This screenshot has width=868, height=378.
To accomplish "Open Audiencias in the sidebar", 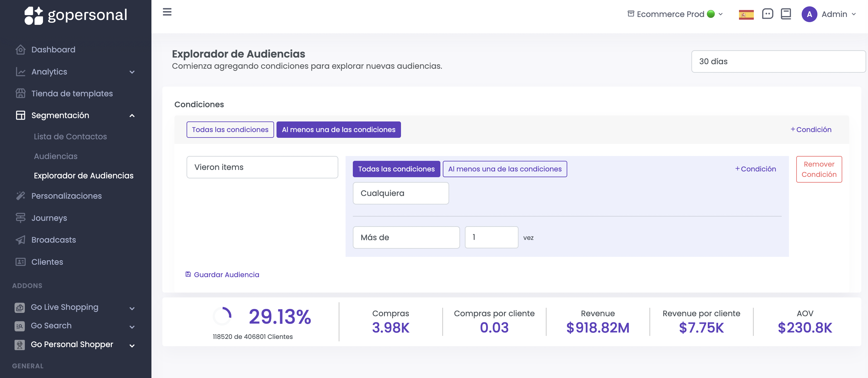I will coord(56,156).
